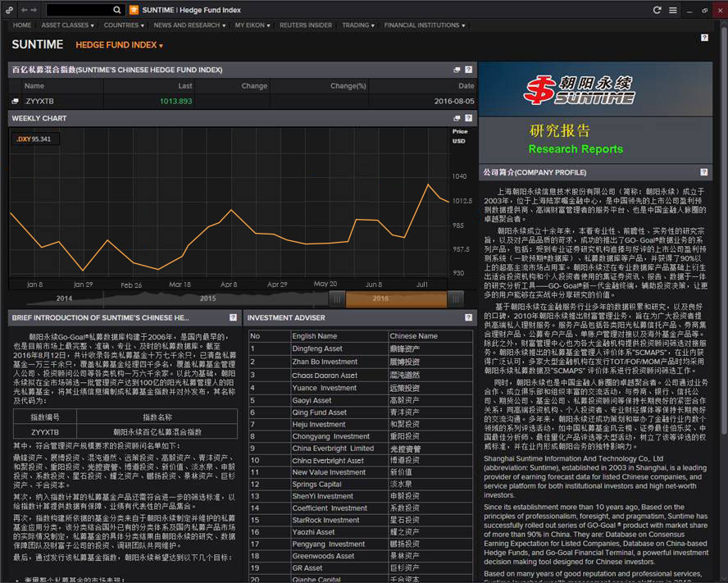Viewport: 728px width, 583px height.
Task: Select Yuance Investment row
Action: 361,387
